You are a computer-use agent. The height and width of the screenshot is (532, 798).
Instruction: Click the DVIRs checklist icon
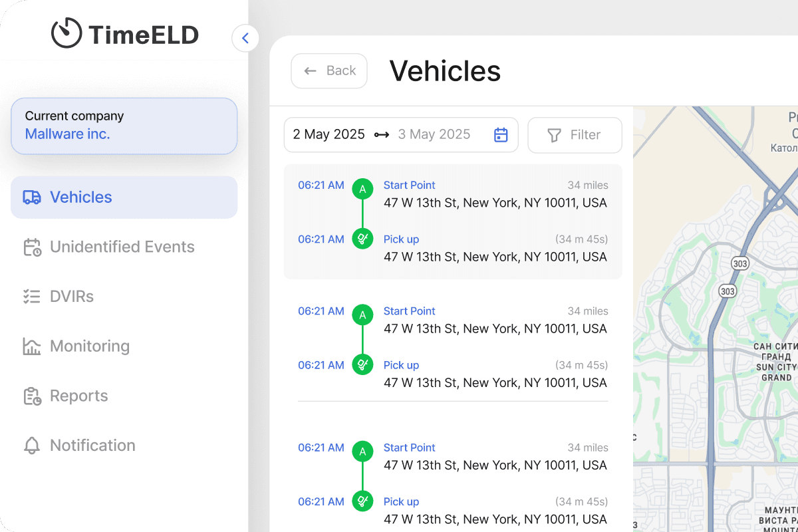31,297
